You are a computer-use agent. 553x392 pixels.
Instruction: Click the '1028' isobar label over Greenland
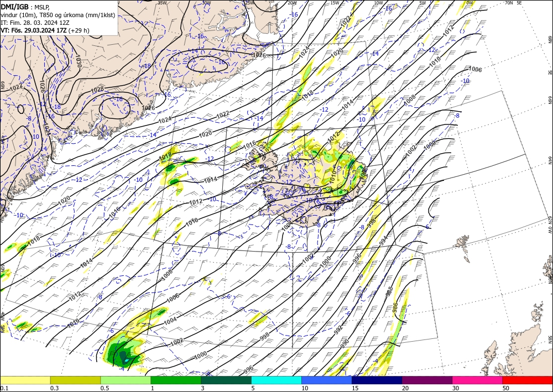pyautogui.click(x=97, y=90)
